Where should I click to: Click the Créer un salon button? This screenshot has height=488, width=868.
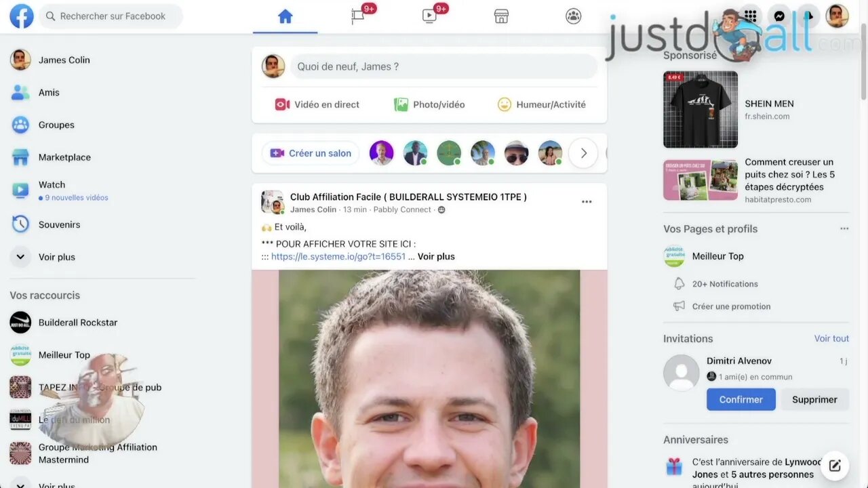click(311, 153)
